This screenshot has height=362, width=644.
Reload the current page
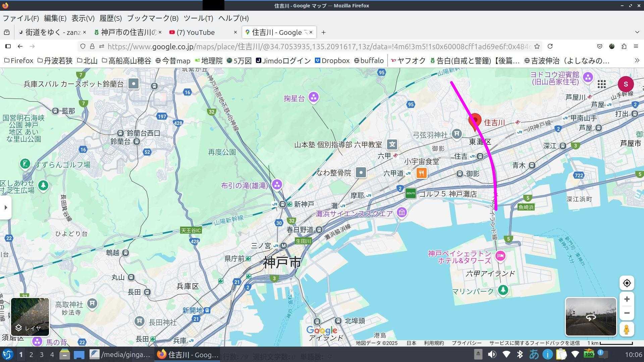[x=550, y=46]
